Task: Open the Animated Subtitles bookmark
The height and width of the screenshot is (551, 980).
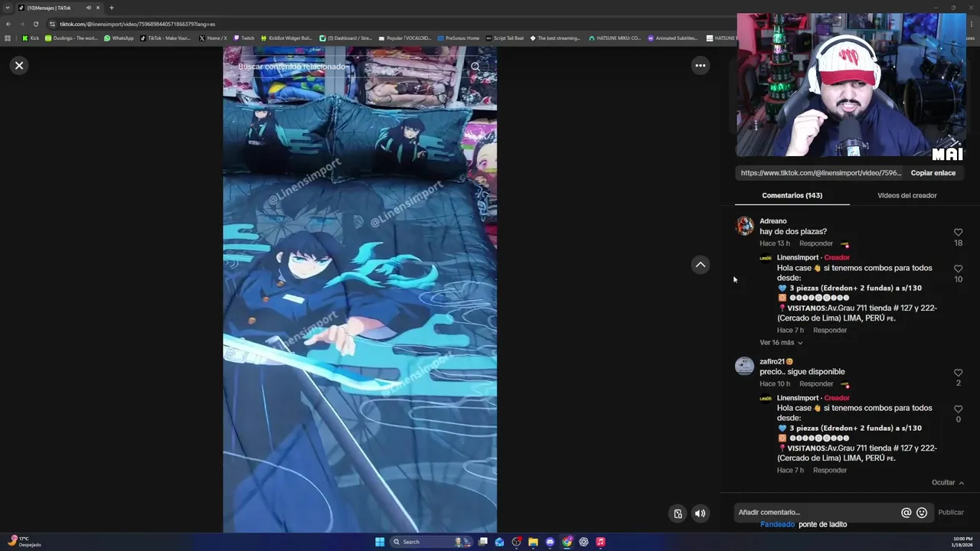Action: point(673,37)
